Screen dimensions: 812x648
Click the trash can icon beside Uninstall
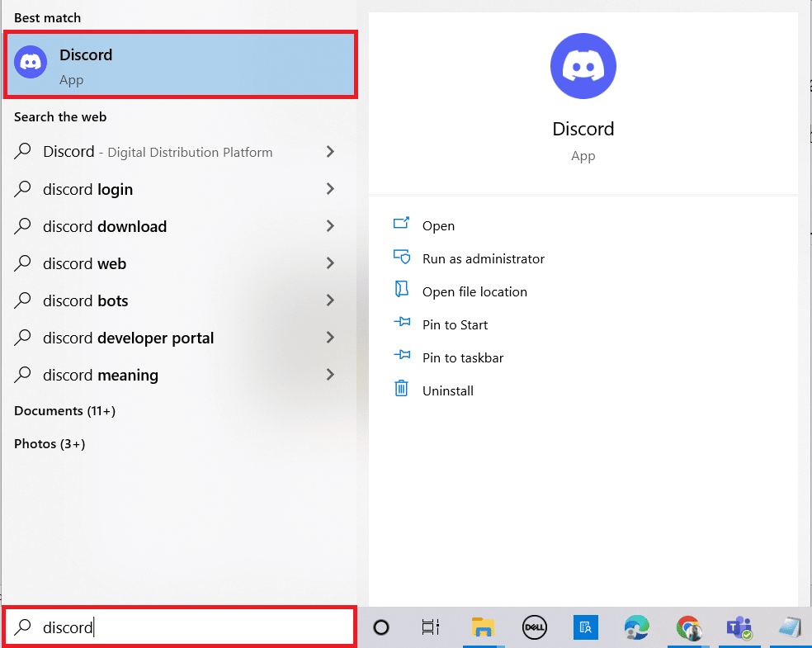tap(401, 388)
